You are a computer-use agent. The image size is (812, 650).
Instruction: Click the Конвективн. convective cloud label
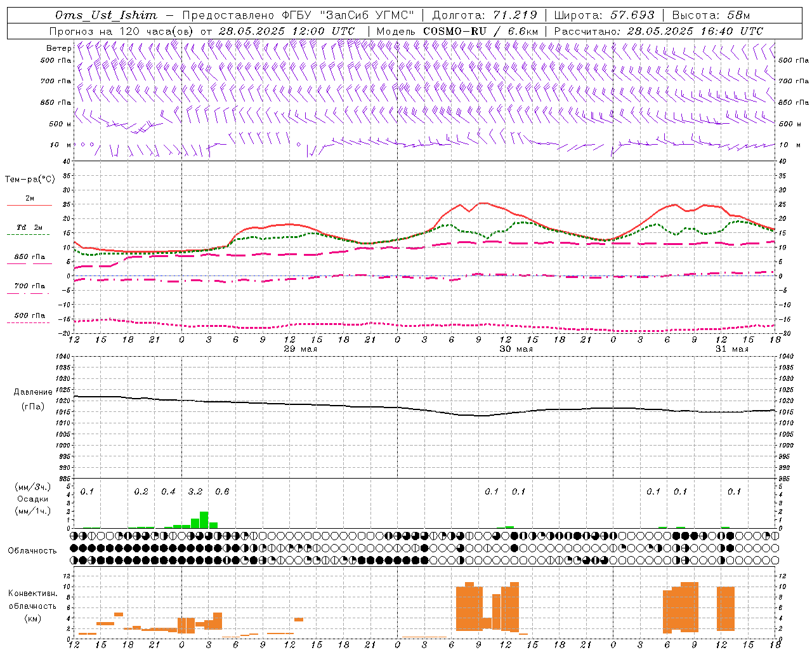(32, 594)
